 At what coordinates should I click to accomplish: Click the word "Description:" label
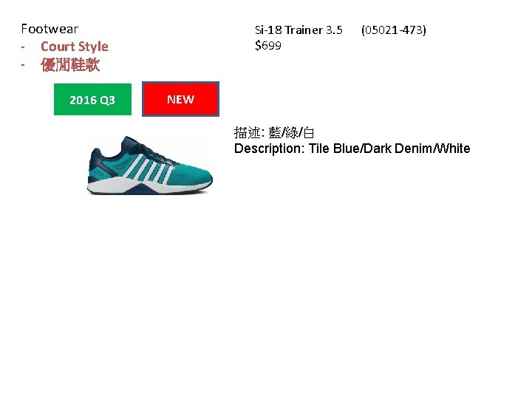270,149
